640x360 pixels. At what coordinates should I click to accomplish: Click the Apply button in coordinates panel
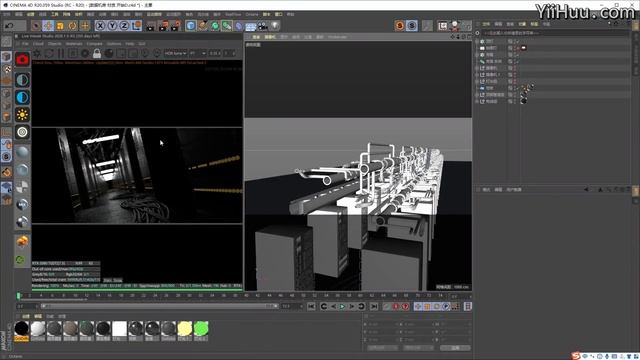click(x=455, y=348)
